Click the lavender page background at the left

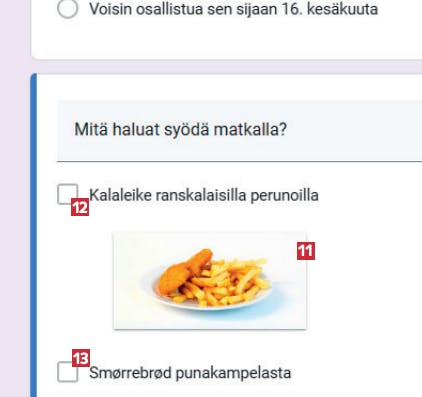click(13, 200)
